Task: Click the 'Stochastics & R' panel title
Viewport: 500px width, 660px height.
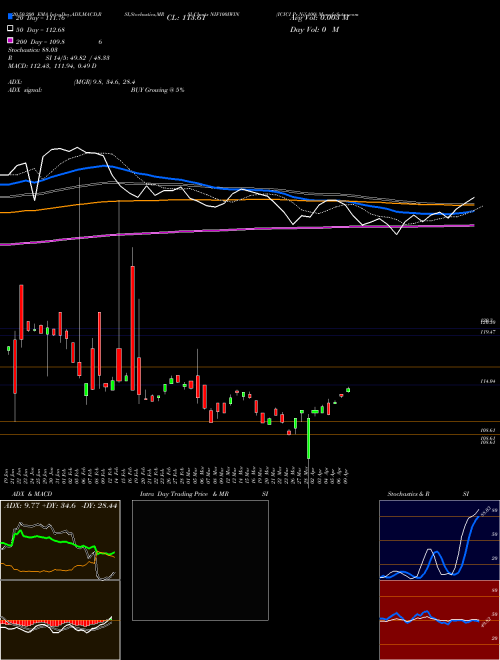Action: 408,494
